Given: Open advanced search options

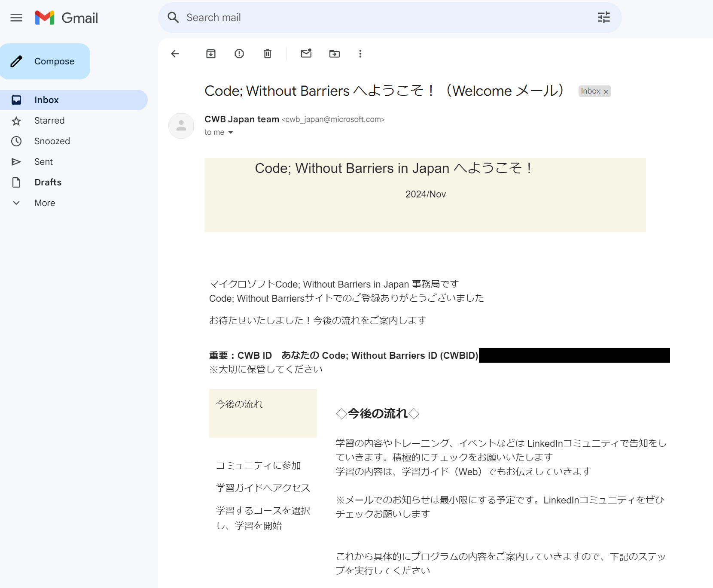Looking at the screenshot, I should (603, 18).
